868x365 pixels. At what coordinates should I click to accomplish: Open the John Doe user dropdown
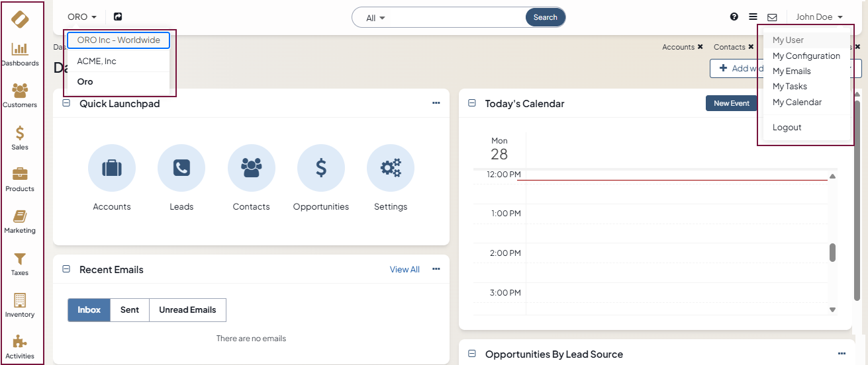point(819,17)
